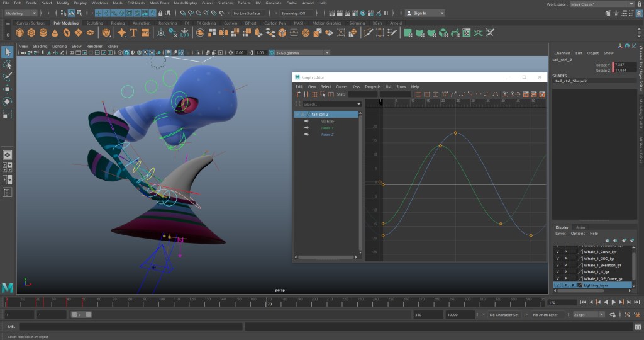Toggle playback P on Whale_1_Skeleton_lyr
The image size is (644, 340).
(x=565, y=265)
